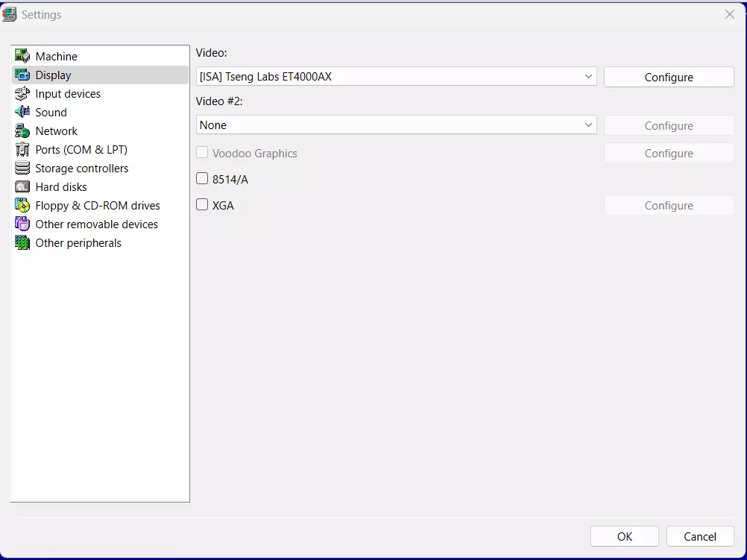The image size is (747, 560).
Task: Click Configure button for Video #2
Action: point(669,125)
